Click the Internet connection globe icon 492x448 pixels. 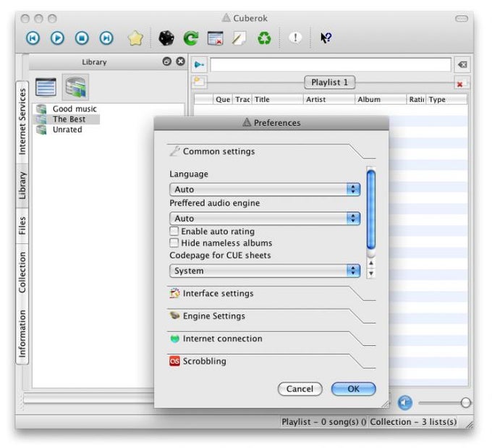(x=174, y=339)
